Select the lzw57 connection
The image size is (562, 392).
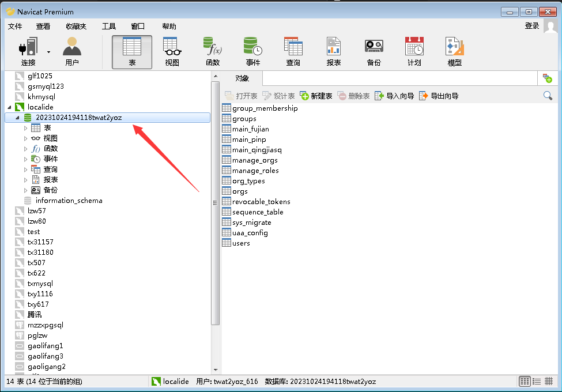click(x=36, y=210)
